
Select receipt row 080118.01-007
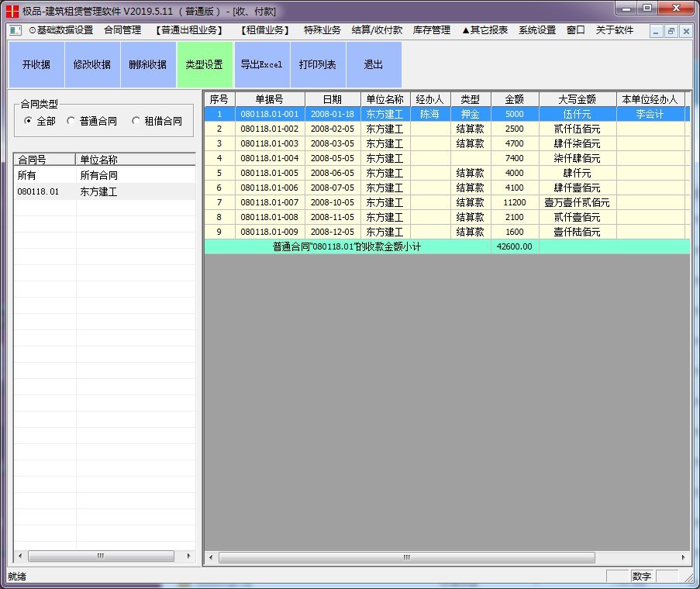tap(269, 202)
